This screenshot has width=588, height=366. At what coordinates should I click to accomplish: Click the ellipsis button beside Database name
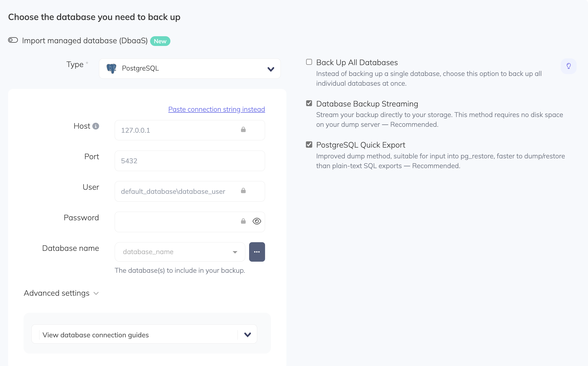click(257, 252)
